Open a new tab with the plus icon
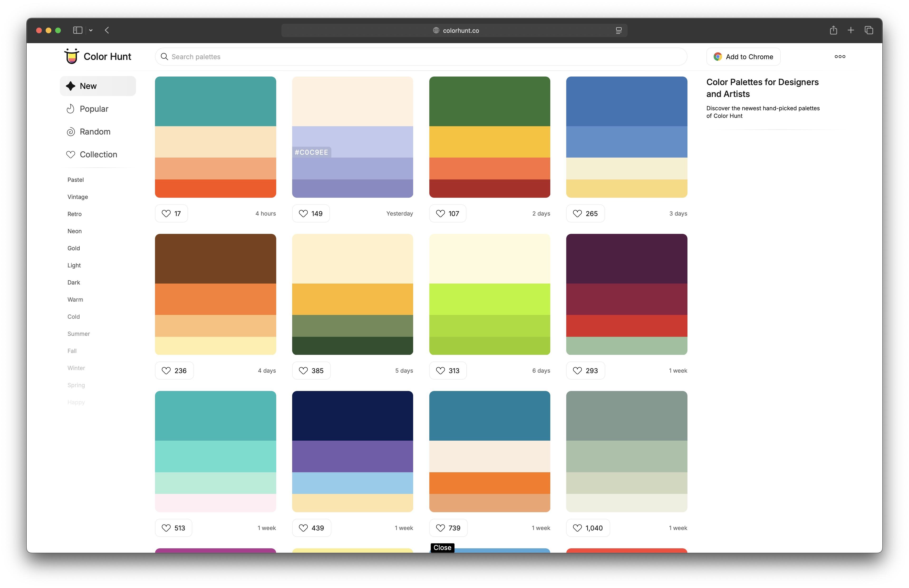The image size is (909, 588). [851, 30]
